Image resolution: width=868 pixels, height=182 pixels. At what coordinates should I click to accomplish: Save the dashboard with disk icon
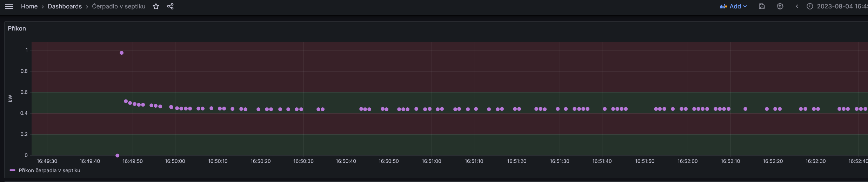(x=762, y=6)
